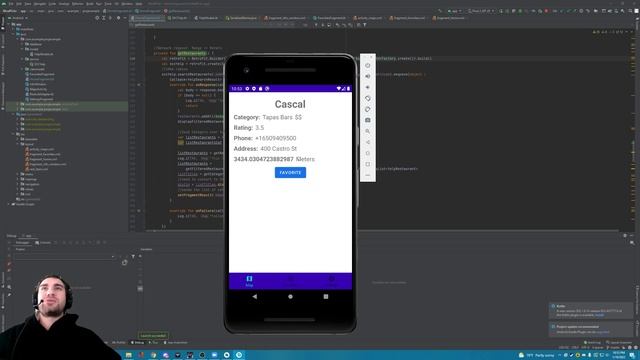
Task: Open App Inspection tool window tab
Action: click(176, 342)
